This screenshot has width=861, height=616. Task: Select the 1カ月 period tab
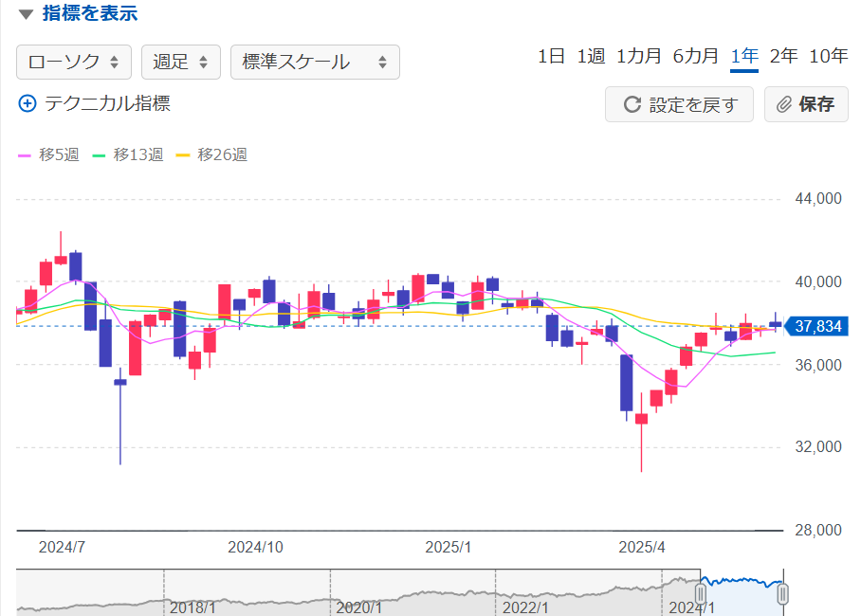(x=639, y=56)
